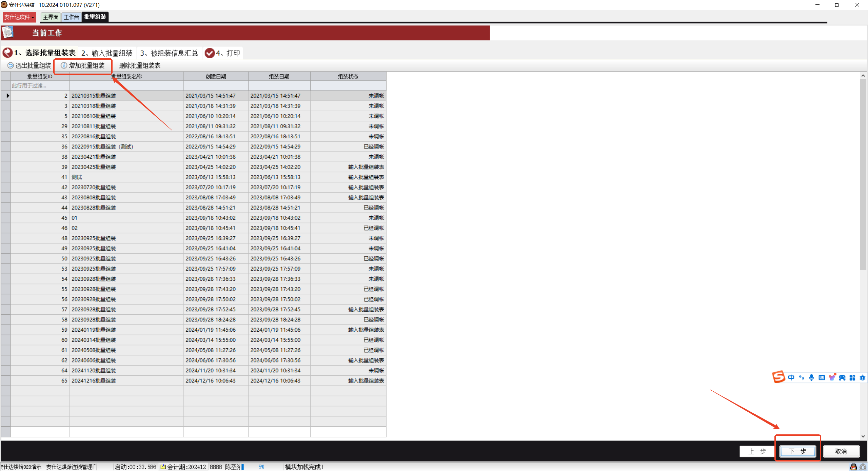Click the document icon beside 当前工作
The height and width of the screenshot is (471, 868).
pyautogui.click(x=7, y=33)
